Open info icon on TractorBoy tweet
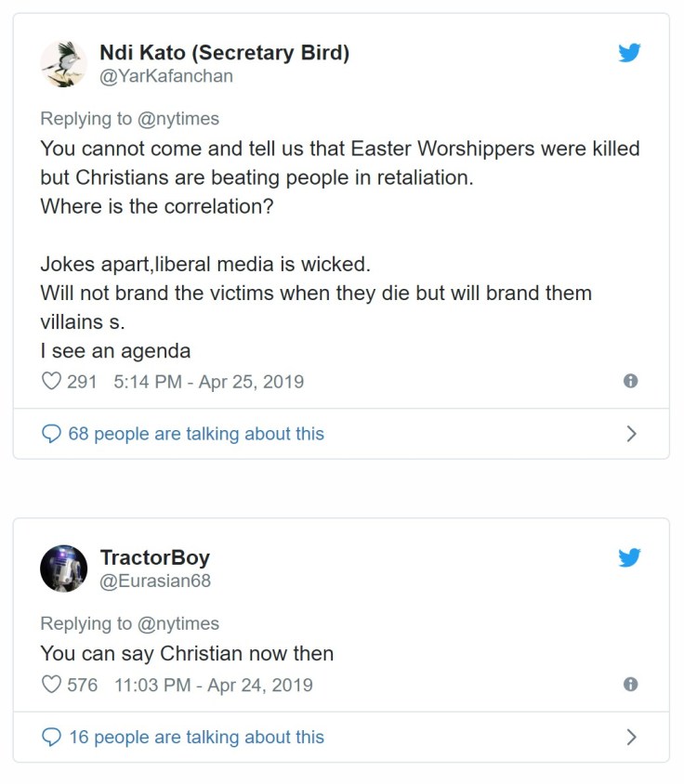This screenshot has width=684, height=784. pos(630,685)
